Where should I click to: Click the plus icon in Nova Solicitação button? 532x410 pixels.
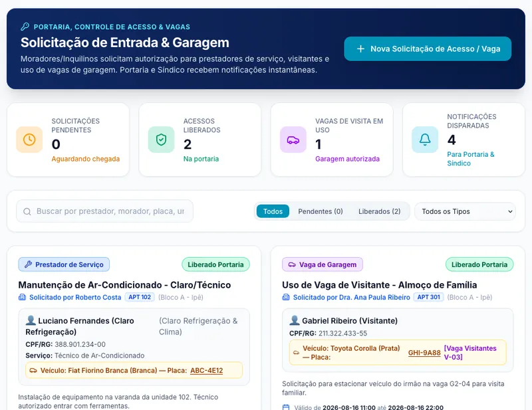pyautogui.click(x=360, y=49)
